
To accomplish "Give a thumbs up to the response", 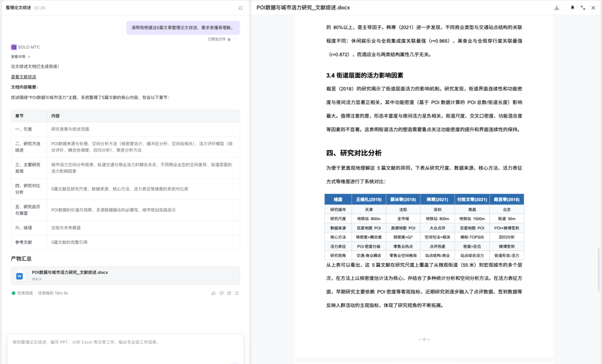I will point(213,293).
